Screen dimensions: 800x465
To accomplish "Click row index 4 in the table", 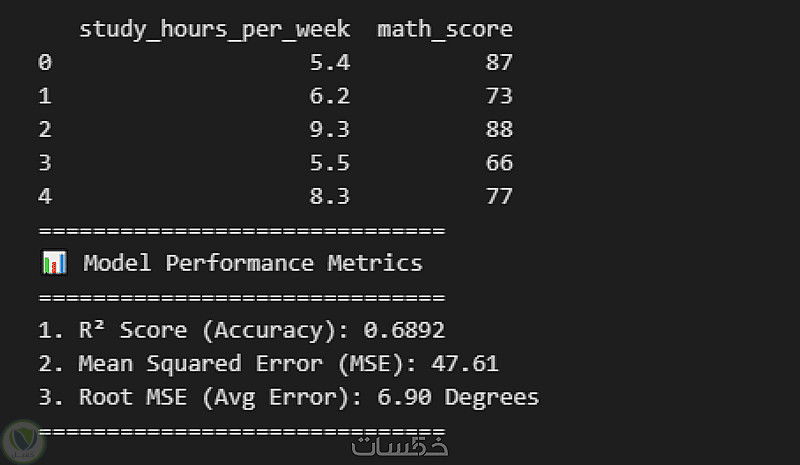I will click(x=45, y=196).
